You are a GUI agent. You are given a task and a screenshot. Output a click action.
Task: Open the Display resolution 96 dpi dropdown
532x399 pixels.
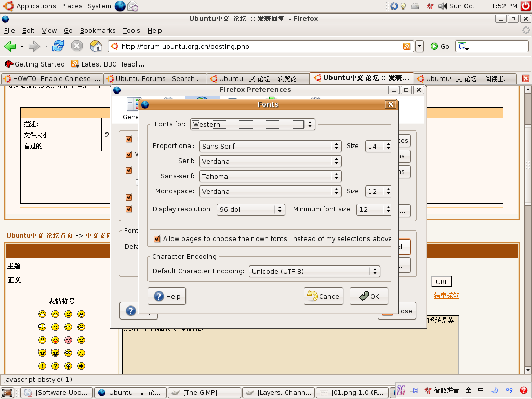(250, 210)
